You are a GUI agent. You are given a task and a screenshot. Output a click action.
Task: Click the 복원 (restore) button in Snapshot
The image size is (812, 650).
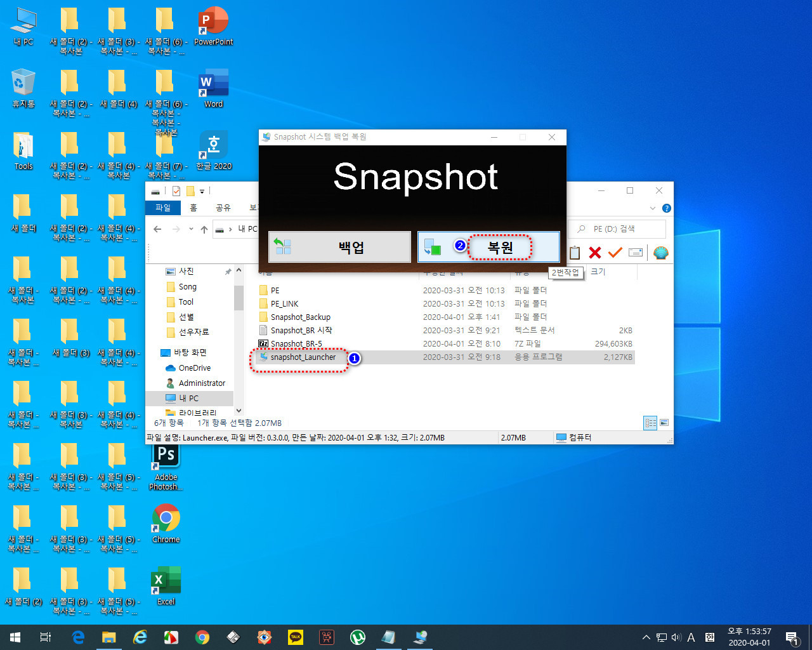click(x=488, y=247)
